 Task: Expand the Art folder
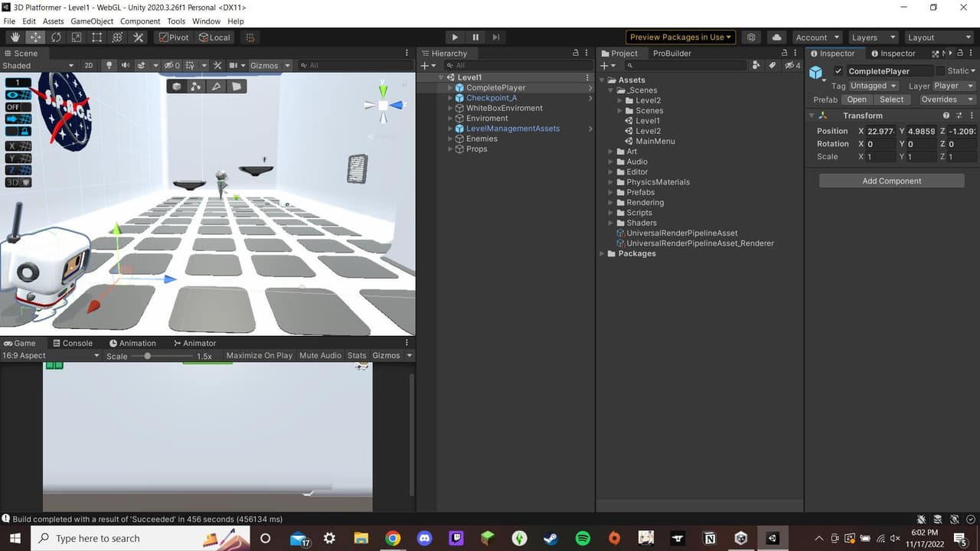pos(611,152)
